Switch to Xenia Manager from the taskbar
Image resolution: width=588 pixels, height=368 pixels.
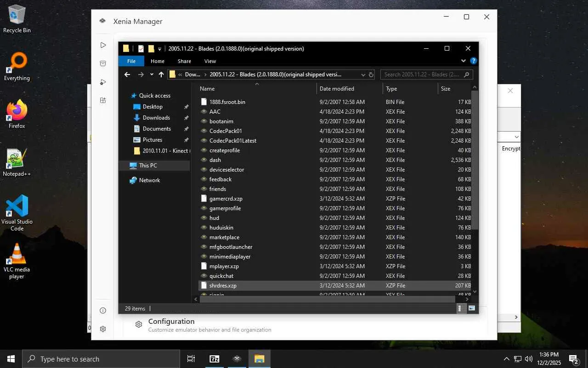(237, 359)
